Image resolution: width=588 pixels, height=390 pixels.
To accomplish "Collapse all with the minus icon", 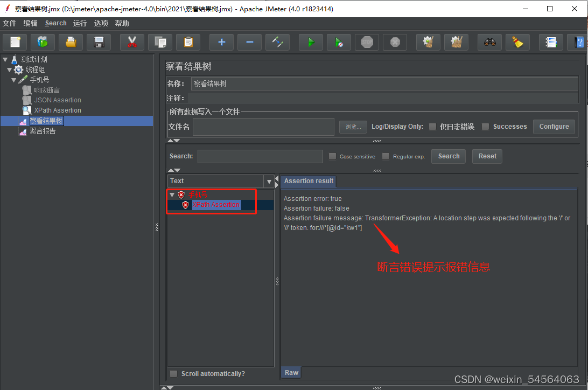I will [x=249, y=42].
